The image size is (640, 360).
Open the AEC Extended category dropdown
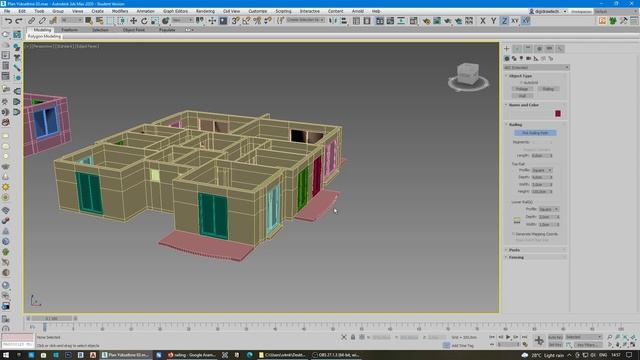[536, 67]
